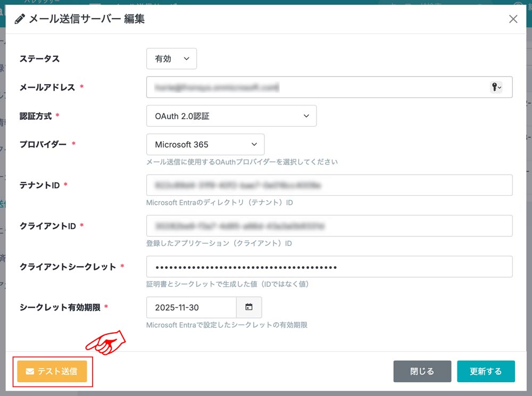Click the 閉じる button
The height and width of the screenshot is (396, 532).
coord(422,372)
